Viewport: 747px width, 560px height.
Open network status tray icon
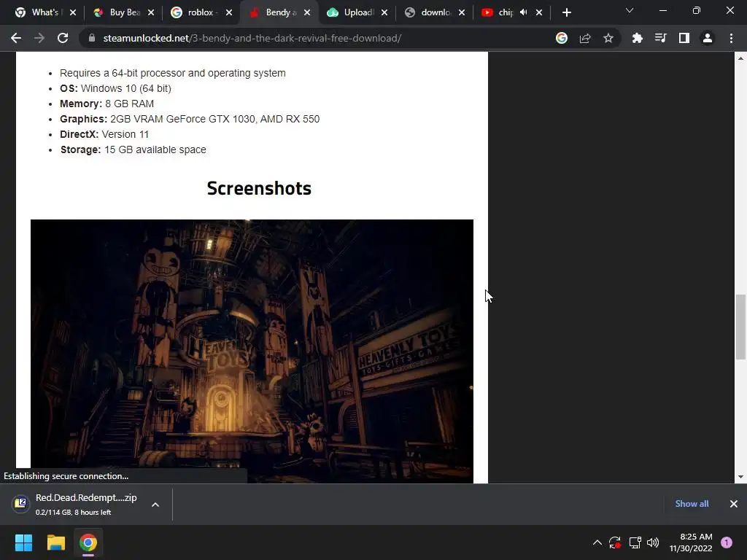tap(635, 542)
